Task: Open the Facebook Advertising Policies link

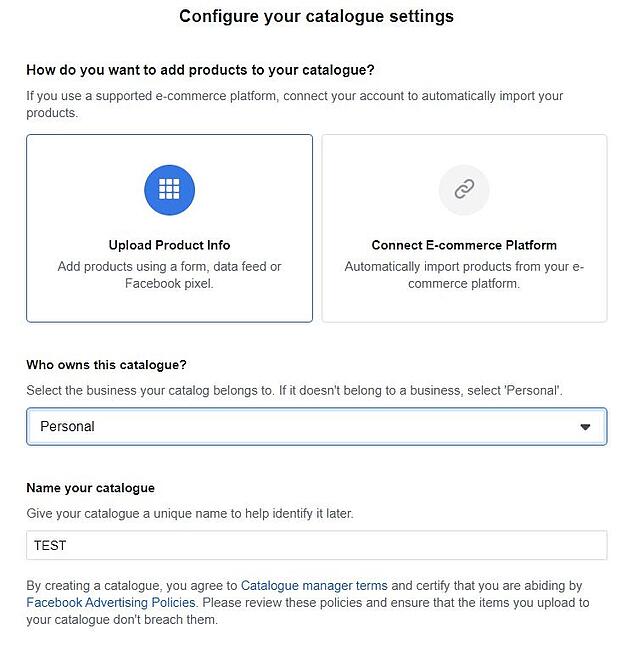Action: pos(111,603)
